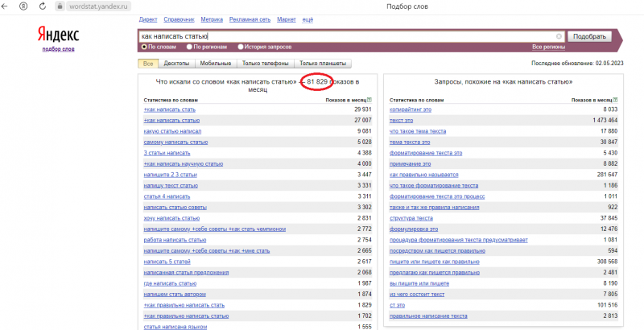Open similar query из чего состоит текст
This screenshot has width=644, height=330.
point(417,295)
